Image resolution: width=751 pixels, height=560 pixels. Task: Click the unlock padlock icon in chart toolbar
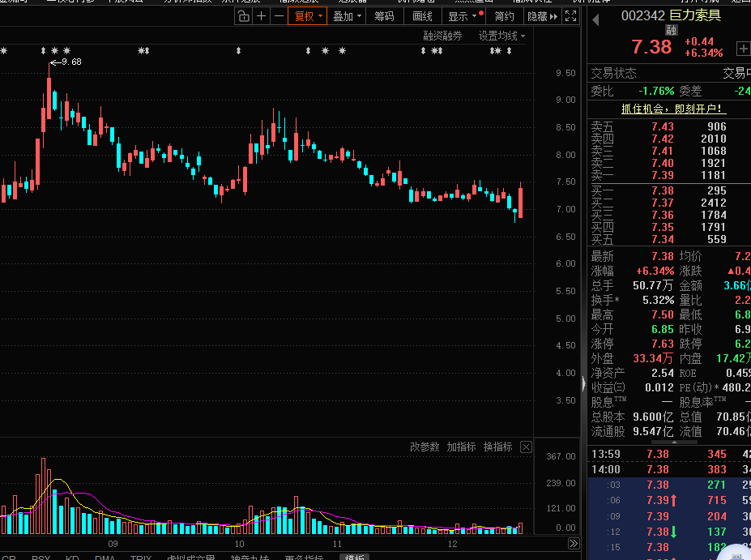(x=244, y=16)
